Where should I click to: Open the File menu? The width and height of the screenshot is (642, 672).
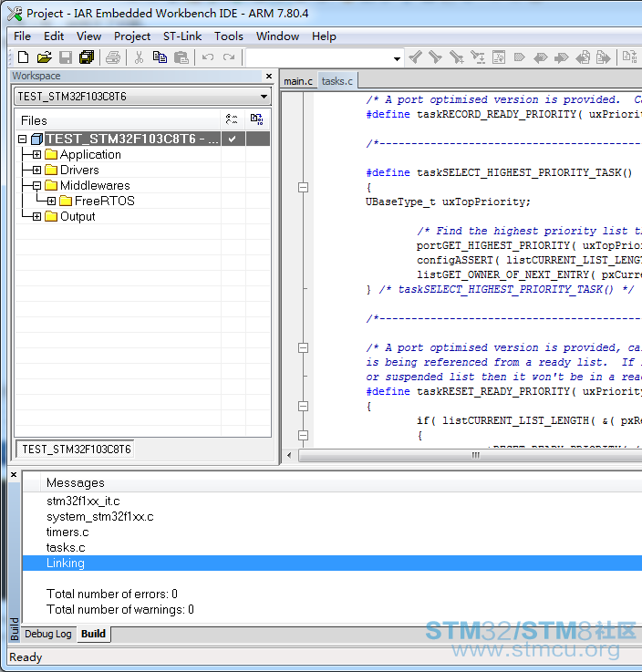[x=22, y=36]
